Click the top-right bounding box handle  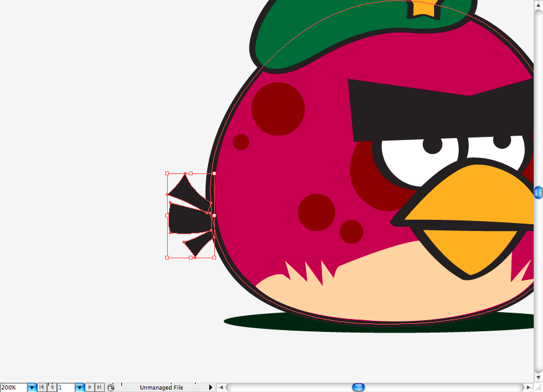[x=214, y=173]
